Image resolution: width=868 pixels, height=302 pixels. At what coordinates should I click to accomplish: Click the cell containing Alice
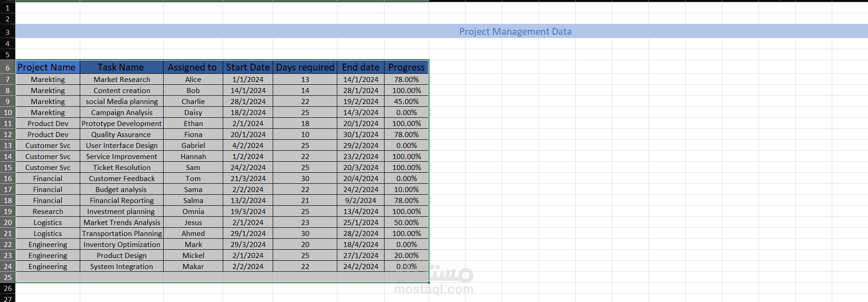[x=193, y=79]
